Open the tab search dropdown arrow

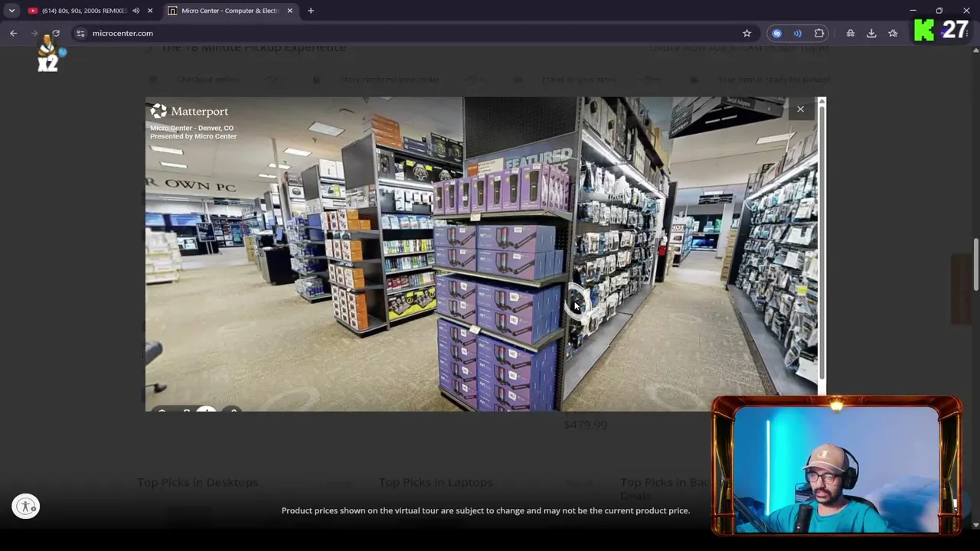point(11,11)
